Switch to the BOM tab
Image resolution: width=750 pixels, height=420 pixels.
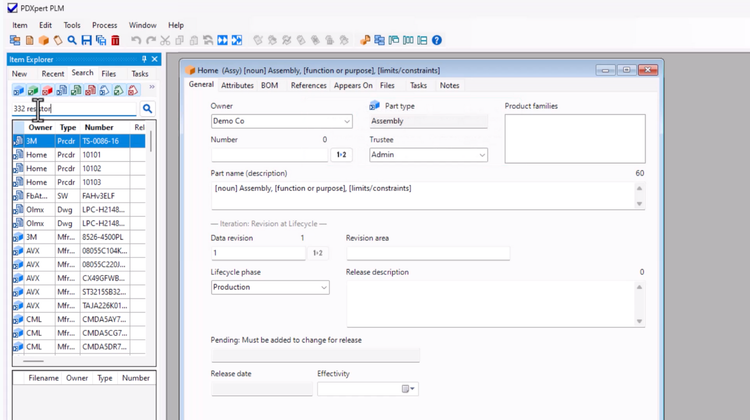(x=269, y=86)
